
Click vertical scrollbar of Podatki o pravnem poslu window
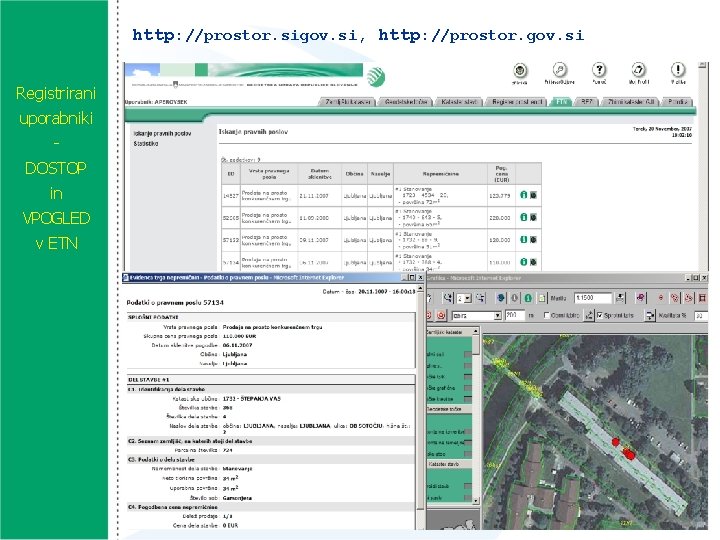(420, 406)
